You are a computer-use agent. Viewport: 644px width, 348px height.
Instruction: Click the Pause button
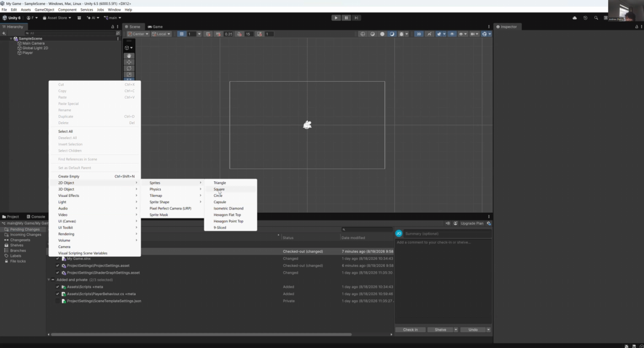tap(346, 18)
